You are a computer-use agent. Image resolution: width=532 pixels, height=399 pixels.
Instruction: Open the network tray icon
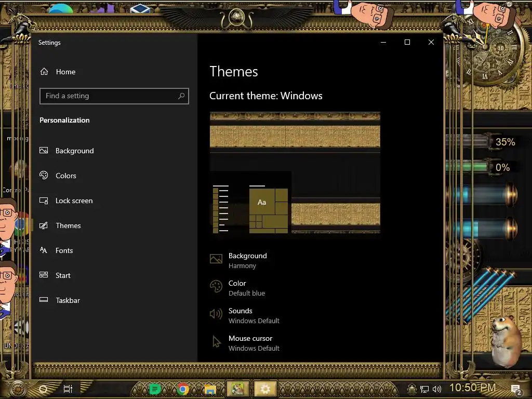[x=424, y=390]
